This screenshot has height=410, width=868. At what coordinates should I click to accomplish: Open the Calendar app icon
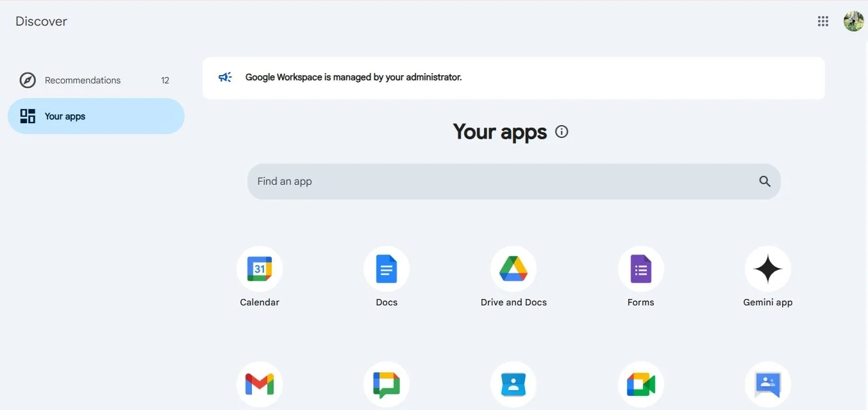tap(260, 269)
